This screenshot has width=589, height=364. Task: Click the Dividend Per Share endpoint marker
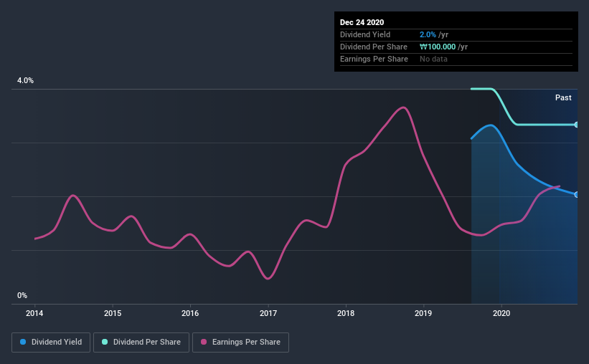(576, 125)
